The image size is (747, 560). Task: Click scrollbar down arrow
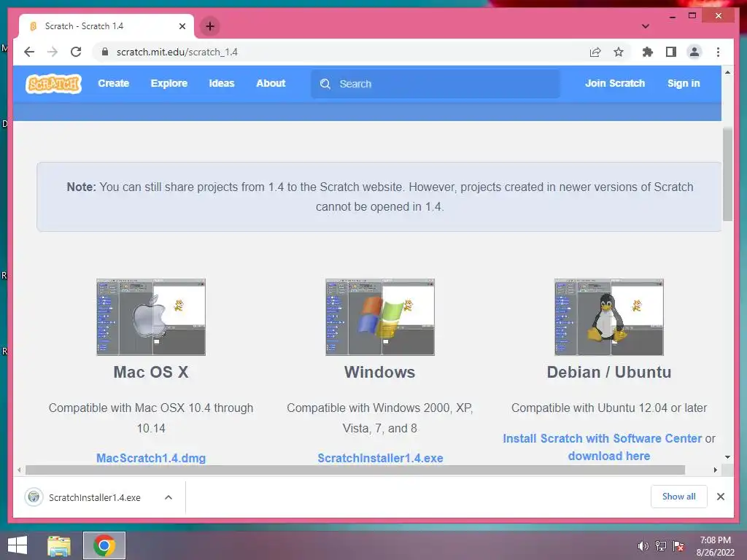click(727, 457)
